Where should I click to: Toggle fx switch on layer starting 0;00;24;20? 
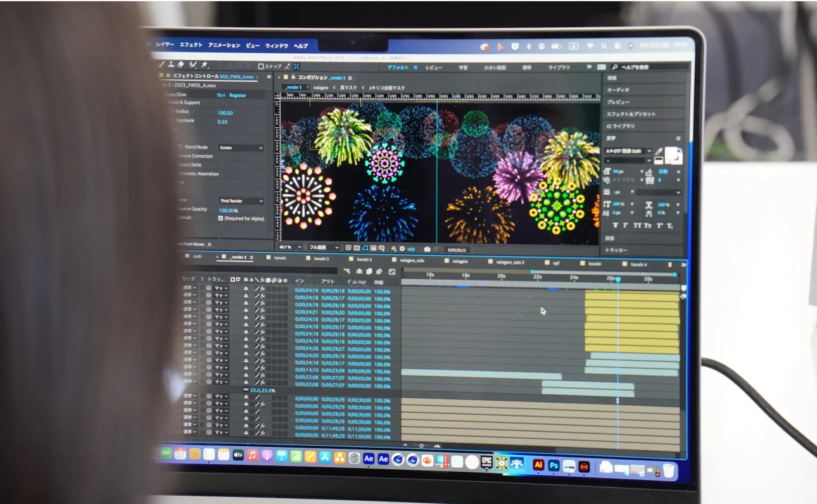[262, 355]
